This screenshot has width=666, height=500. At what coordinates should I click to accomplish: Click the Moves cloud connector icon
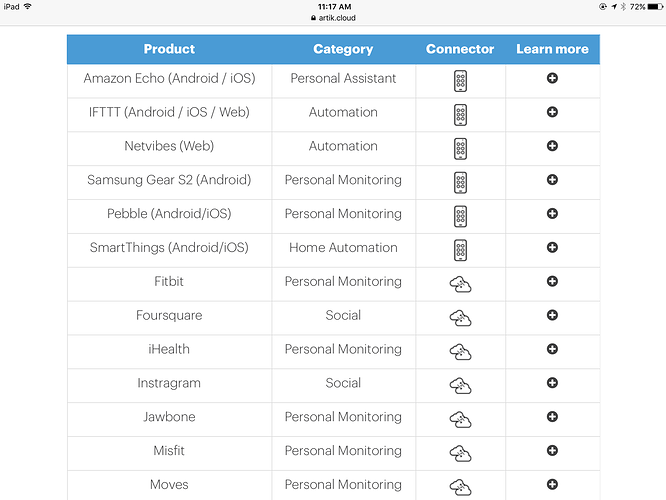coord(460,487)
